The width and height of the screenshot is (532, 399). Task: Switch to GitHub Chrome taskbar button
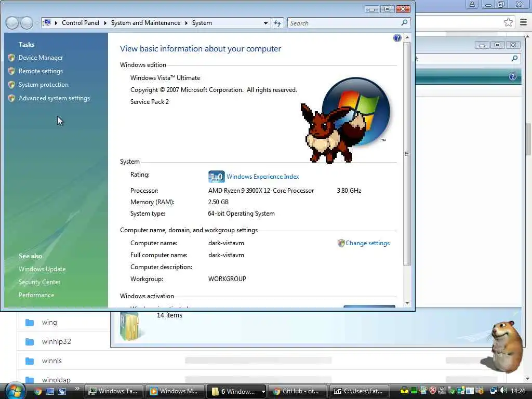point(297,391)
